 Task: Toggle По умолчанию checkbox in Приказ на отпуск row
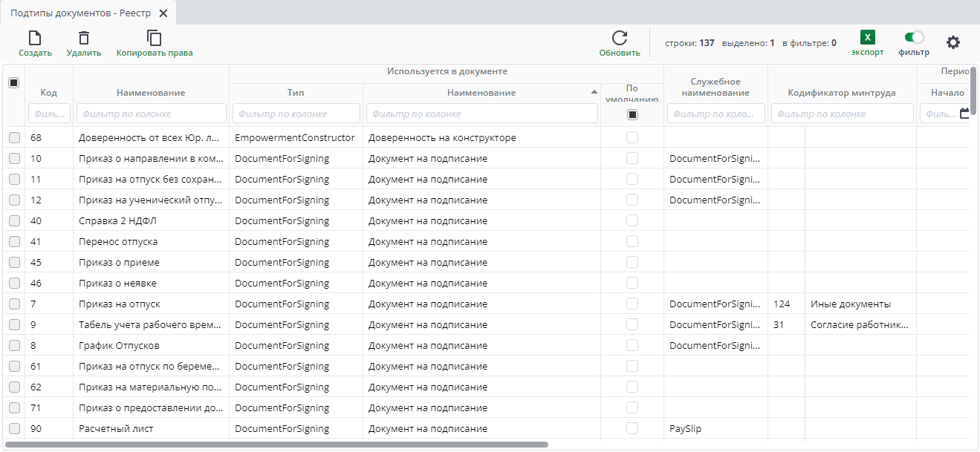pos(632,304)
